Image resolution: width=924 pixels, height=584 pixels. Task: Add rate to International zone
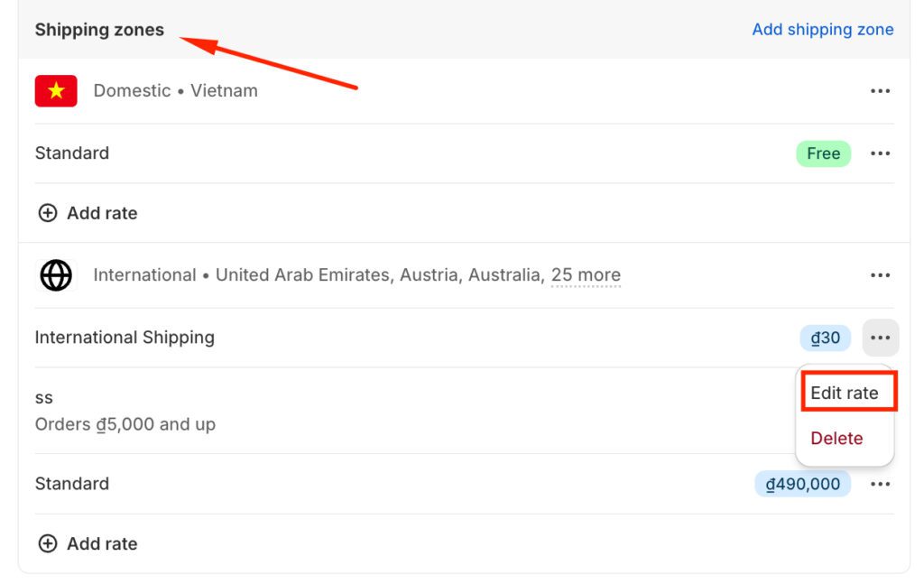[x=101, y=543]
